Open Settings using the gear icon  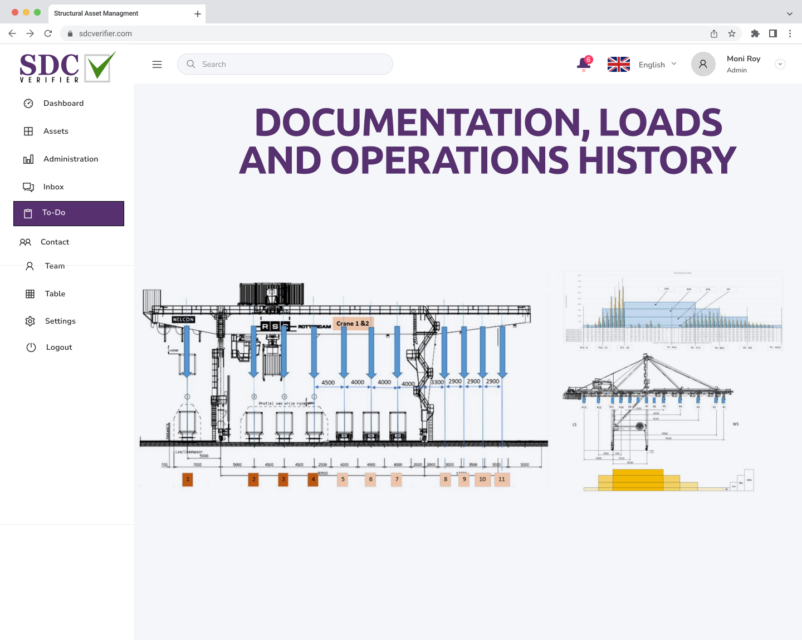tap(30, 321)
